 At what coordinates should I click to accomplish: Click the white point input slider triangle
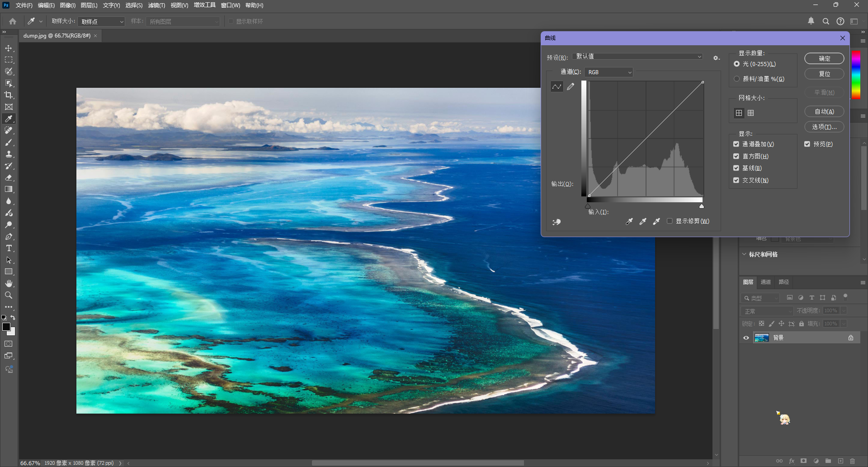coord(702,206)
